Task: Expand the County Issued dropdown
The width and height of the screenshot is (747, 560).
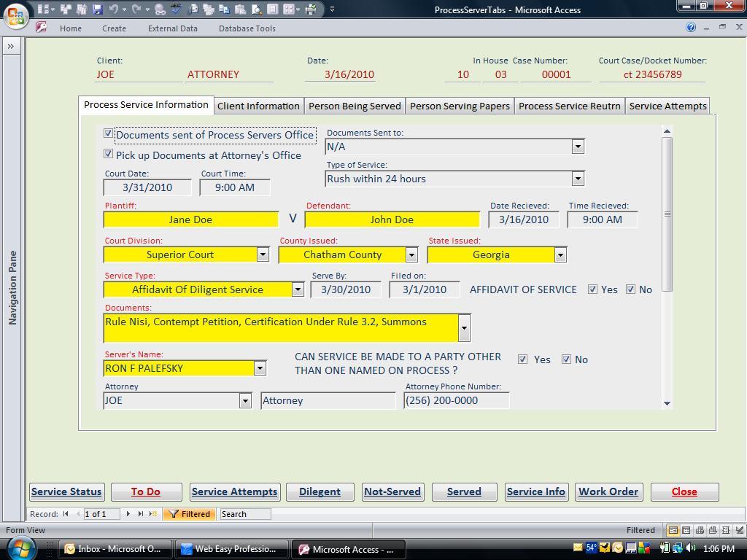Action: point(411,254)
